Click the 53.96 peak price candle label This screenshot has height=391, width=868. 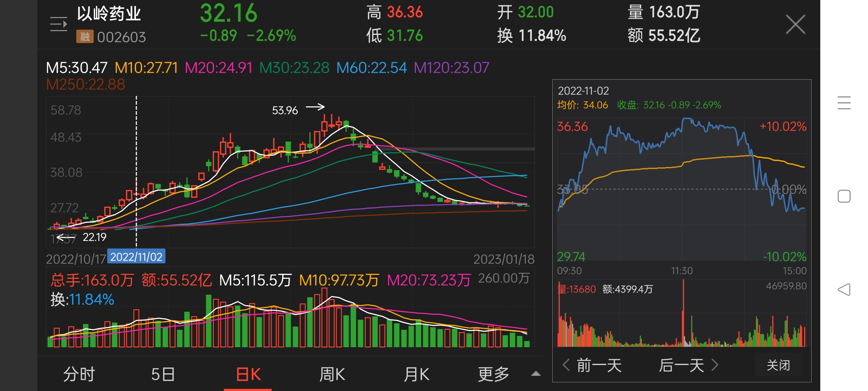click(285, 110)
